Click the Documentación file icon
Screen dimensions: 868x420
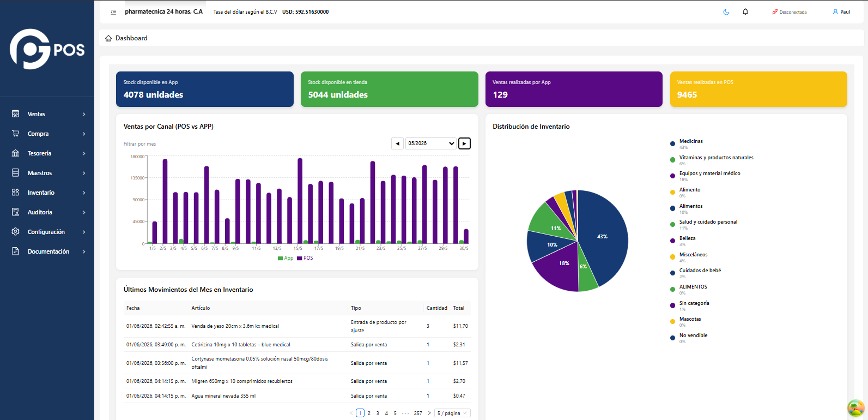click(x=15, y=251)
